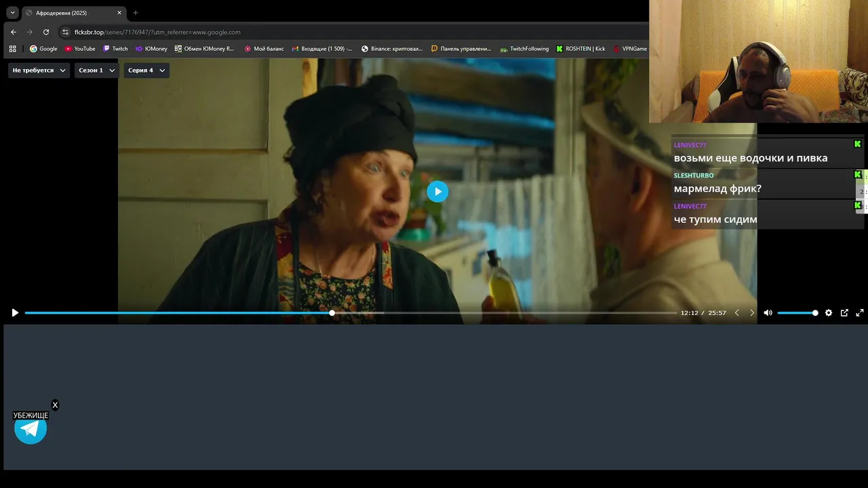868x488 pixels.
Task: Open player settings gear
Action: [x=829, y=313]
